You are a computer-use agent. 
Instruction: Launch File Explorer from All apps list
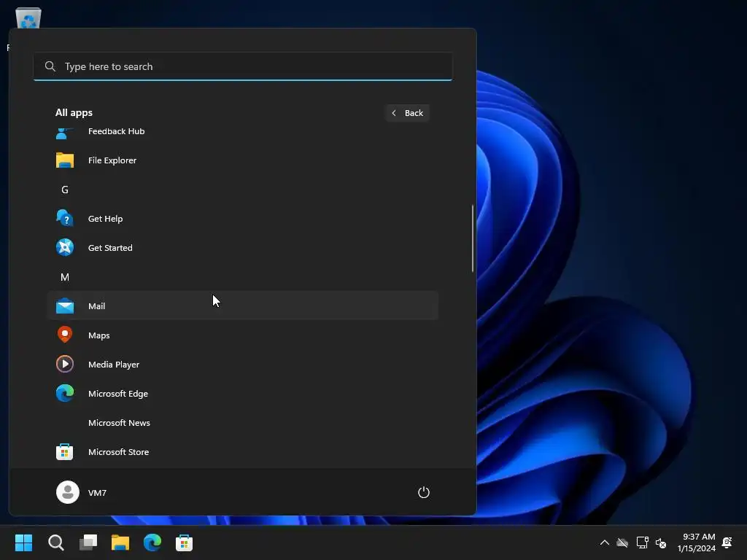click(242, 160)
